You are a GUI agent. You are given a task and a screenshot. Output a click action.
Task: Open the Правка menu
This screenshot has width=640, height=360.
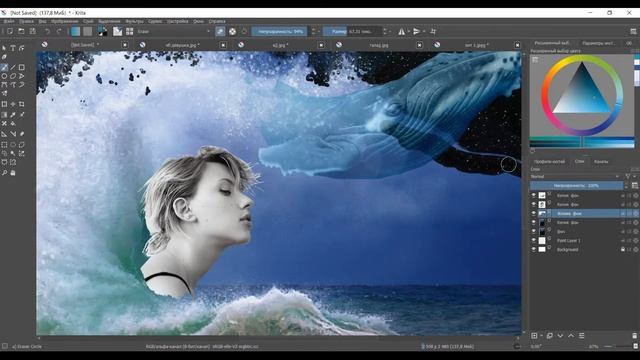pyautogui.click(x=27, y=21)
